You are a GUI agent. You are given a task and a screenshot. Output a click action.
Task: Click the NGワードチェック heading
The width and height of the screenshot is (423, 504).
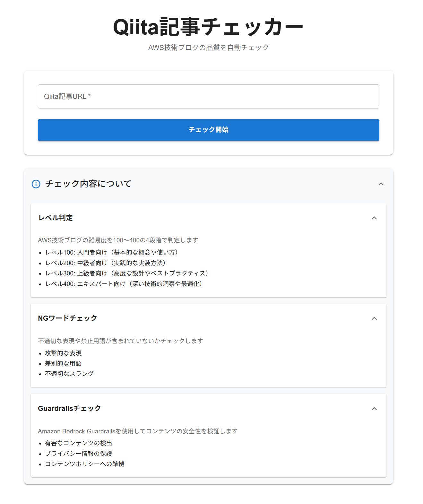point(67,318)
